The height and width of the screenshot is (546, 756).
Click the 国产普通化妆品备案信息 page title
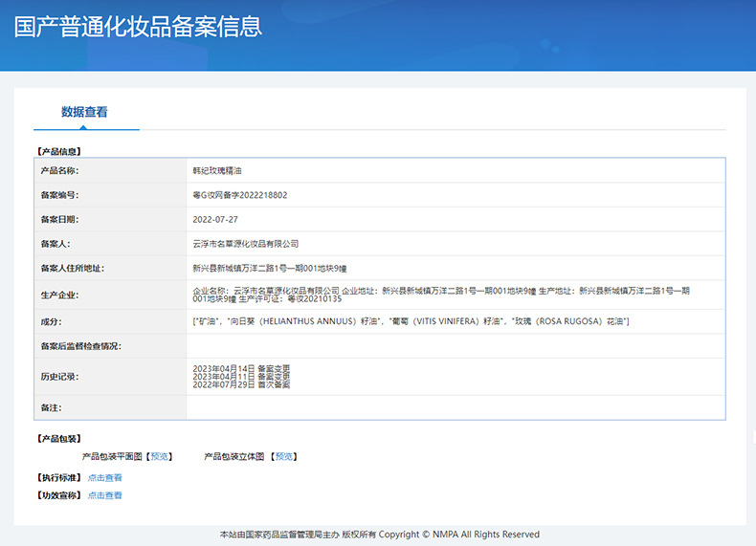point(138,27)
